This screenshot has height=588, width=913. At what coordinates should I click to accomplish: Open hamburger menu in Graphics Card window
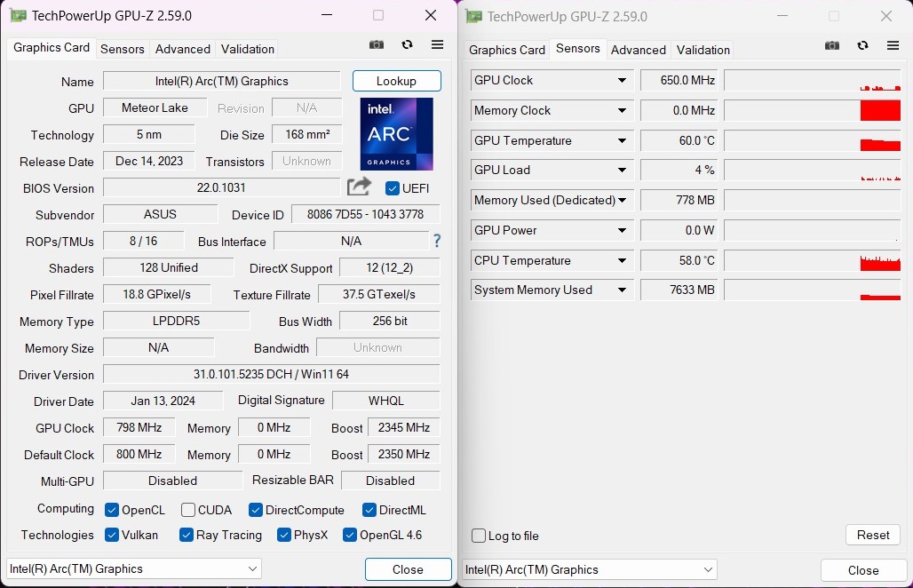[437, 45]
